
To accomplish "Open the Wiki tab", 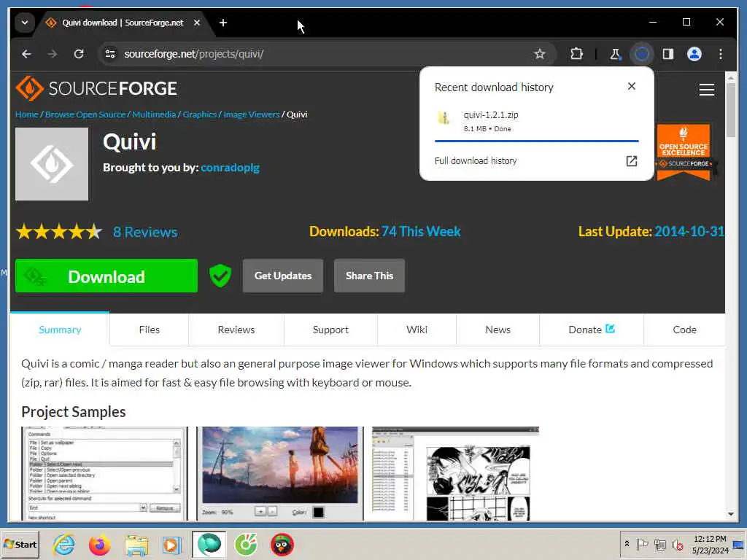I will pos(417,330).
